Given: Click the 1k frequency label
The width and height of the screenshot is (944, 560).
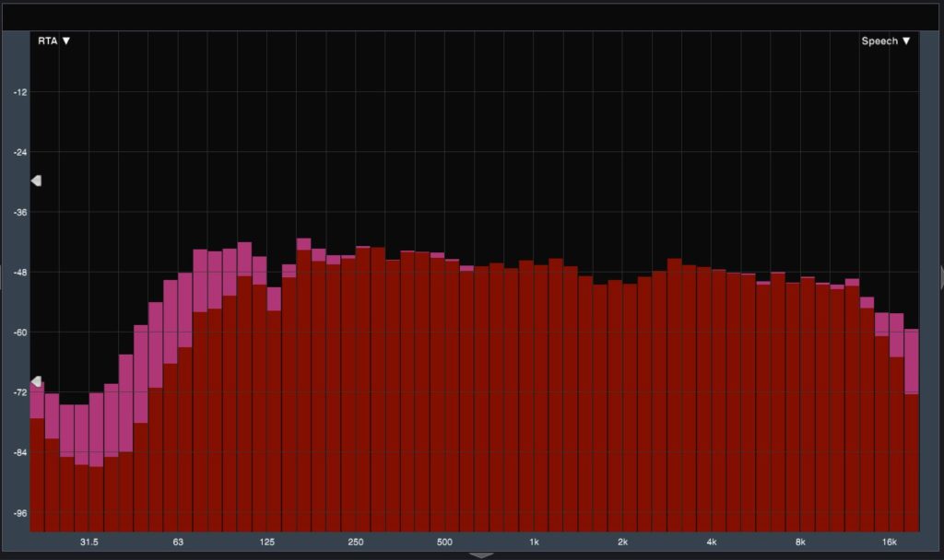Looking at the screenshot, I should click(534, 542).
